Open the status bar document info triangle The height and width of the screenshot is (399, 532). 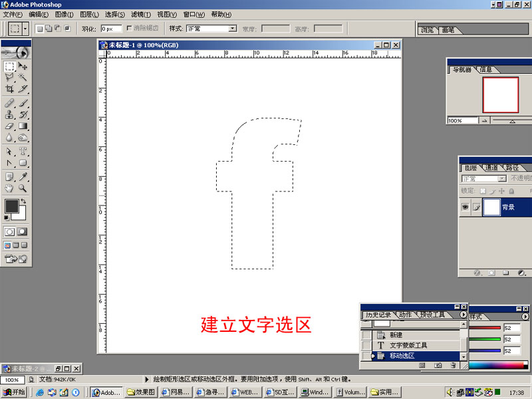(x=147, y=379)
